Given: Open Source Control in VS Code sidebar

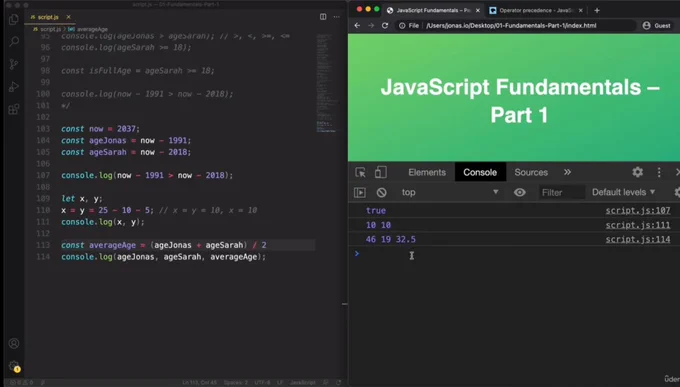Looking at the screenshot, I should (x=14, y=64).
